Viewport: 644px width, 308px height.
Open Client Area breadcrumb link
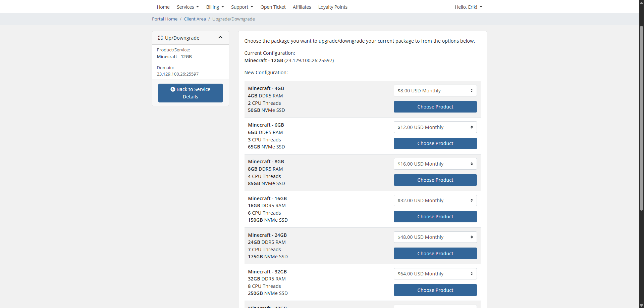[x=195, y=19]
